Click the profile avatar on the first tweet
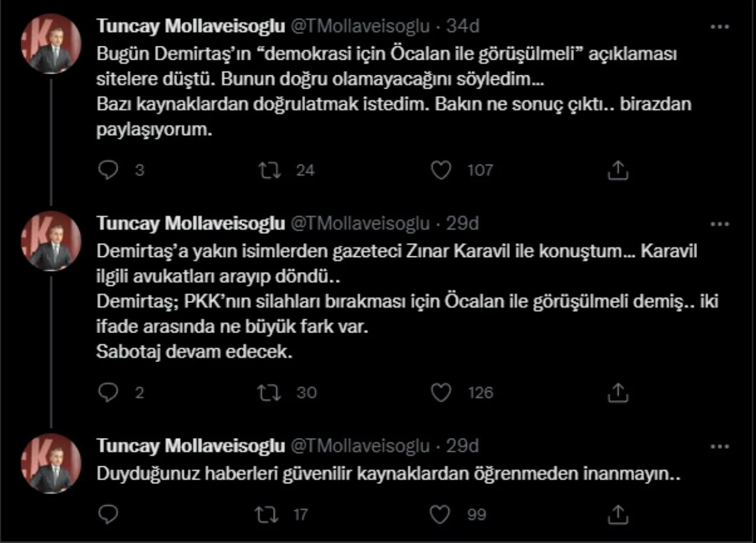Screen dimensions: 756x543 pyautogui.click(x=51, y=43)
